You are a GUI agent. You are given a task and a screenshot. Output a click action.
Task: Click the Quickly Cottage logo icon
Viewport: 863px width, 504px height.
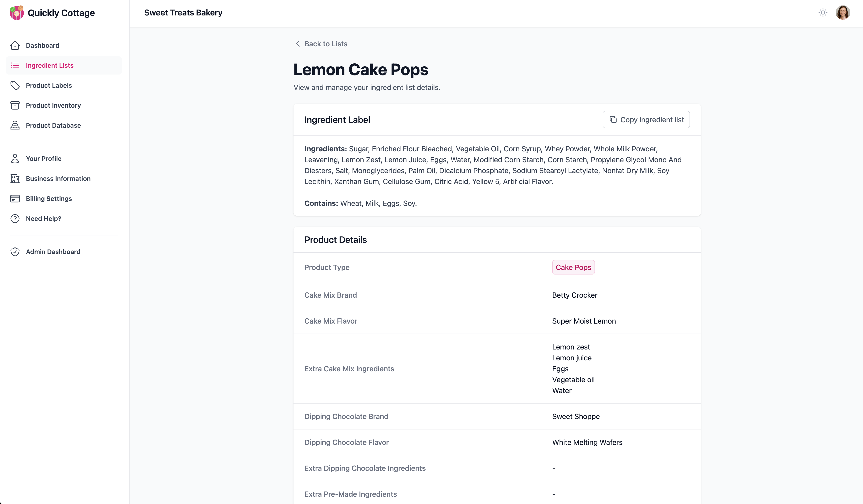pyautogui.click(x=16, y=13)
